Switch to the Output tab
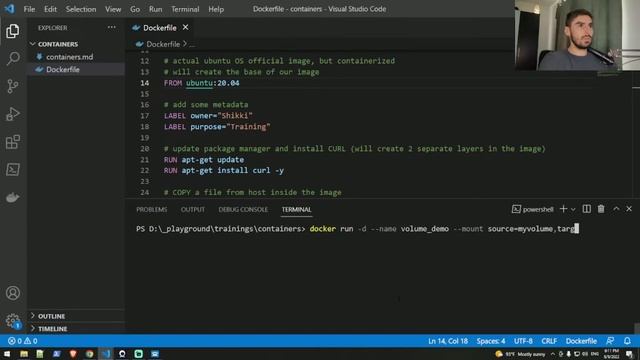The height and width of the screenshot is (360, 640). coord(193,209)
